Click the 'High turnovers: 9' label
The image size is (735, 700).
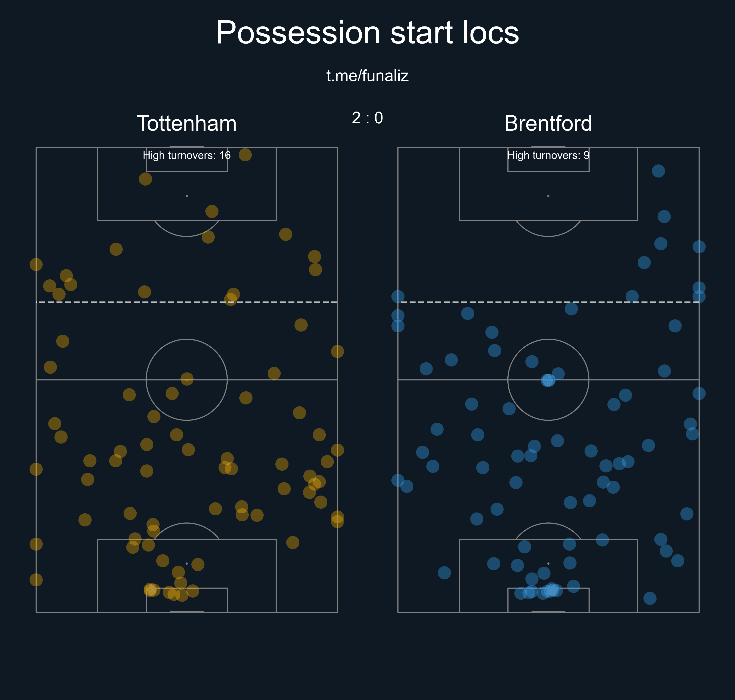click(548, 155)
